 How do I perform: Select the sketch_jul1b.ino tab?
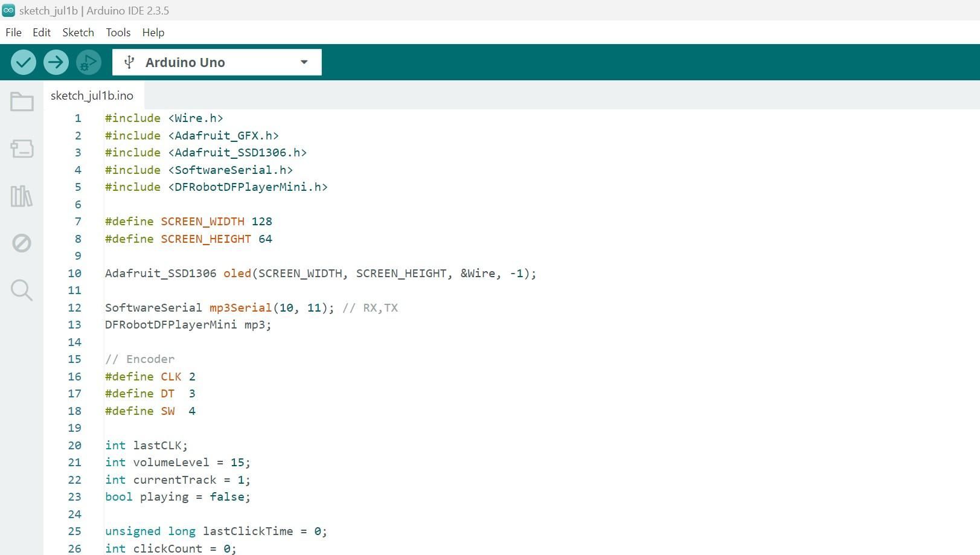coord(92,95)
